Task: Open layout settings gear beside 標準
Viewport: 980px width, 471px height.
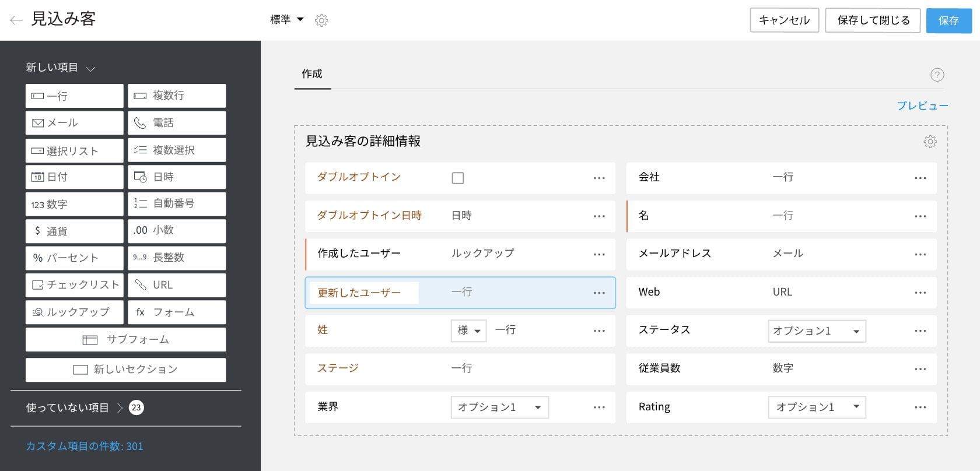Action: click(x=321, y=20)
